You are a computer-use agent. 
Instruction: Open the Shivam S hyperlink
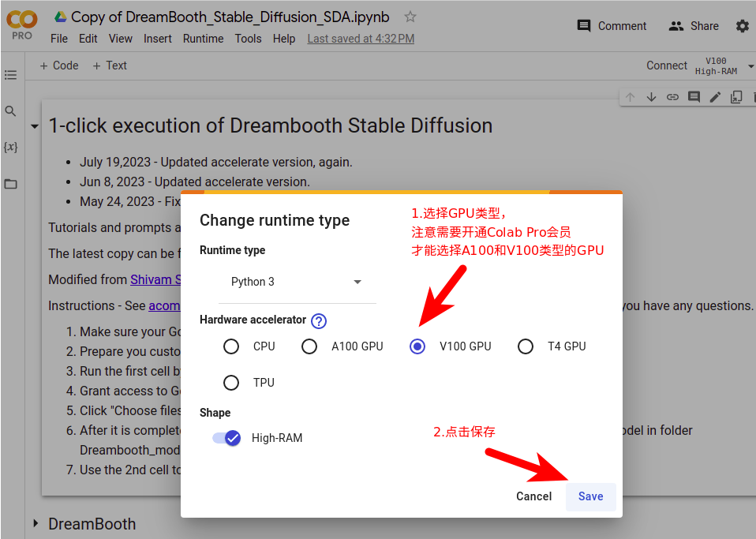pyautogui.click(x=158, y=279)
